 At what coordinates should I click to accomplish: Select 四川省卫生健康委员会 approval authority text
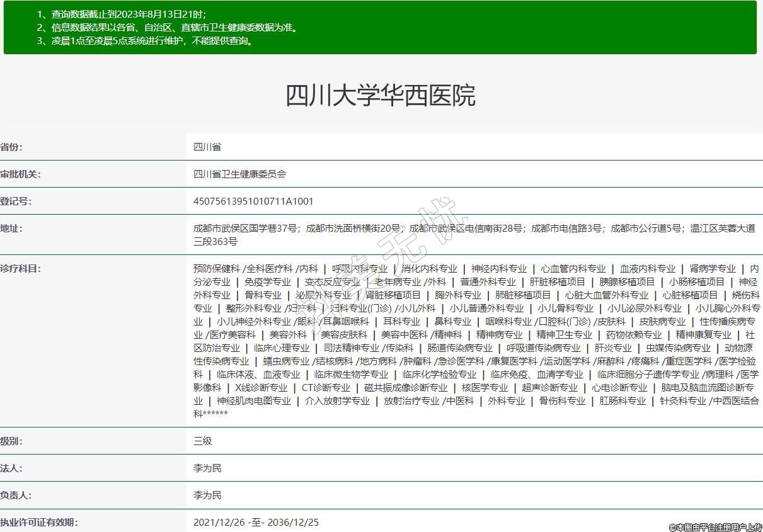coord(240,174)
